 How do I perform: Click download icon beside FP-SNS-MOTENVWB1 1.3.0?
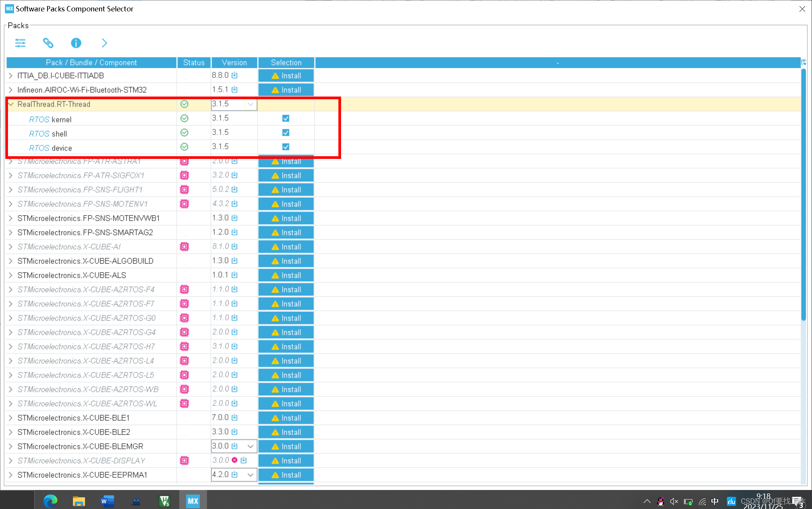click(235, 218)
